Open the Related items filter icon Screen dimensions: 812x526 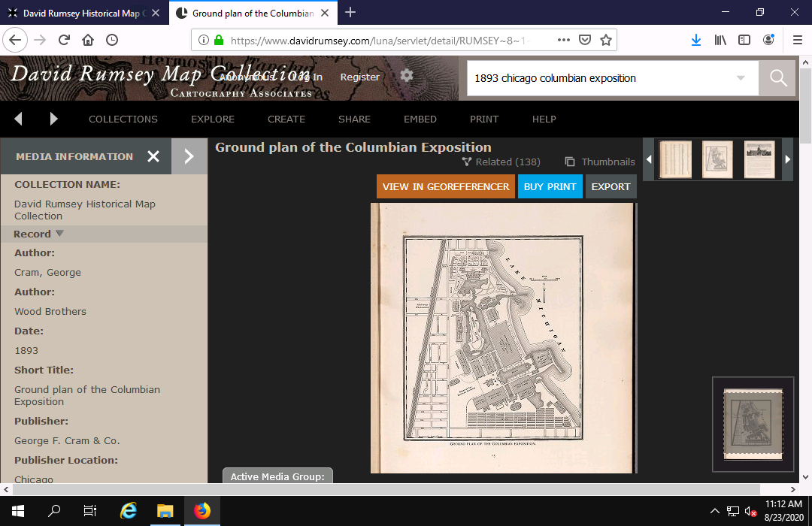(466, 162)
